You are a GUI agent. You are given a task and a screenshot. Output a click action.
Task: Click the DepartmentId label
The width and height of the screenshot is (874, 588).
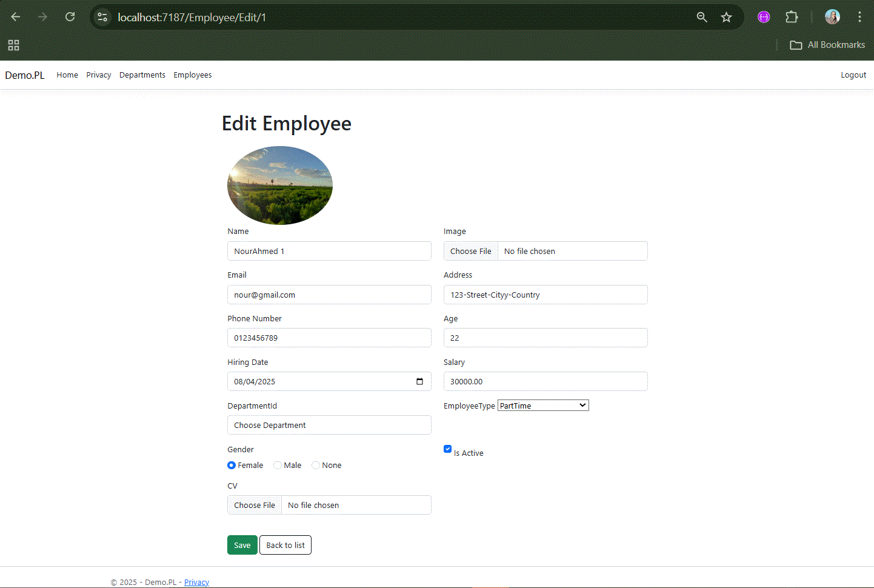coord(252,406)
